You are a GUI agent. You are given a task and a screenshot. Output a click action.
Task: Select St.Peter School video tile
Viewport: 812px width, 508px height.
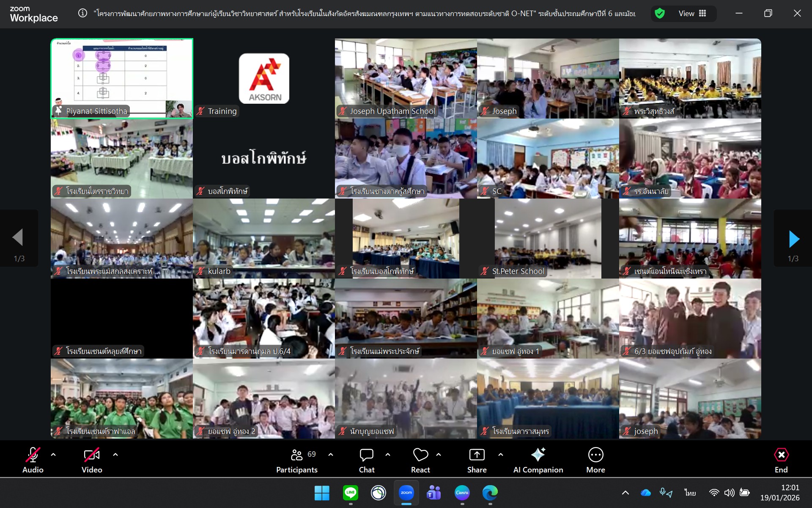[x=548, y=238]
